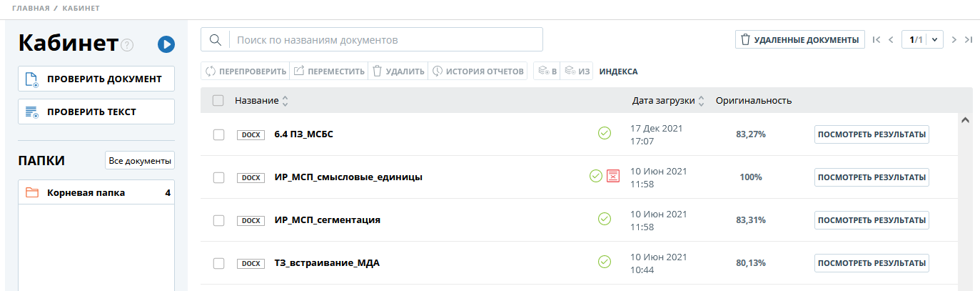Open the Корневая папка folder

[x=86, y=192]
